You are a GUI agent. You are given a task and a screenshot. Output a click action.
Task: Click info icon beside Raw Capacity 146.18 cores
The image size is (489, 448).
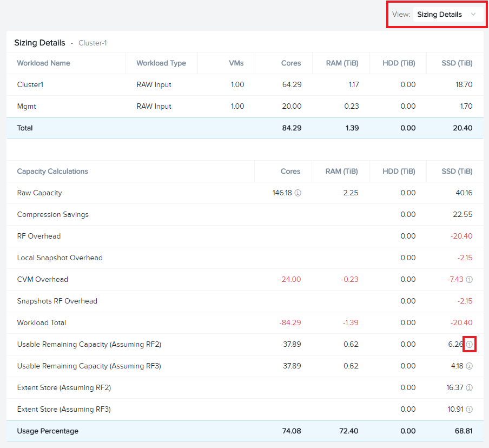coord(298,193)
